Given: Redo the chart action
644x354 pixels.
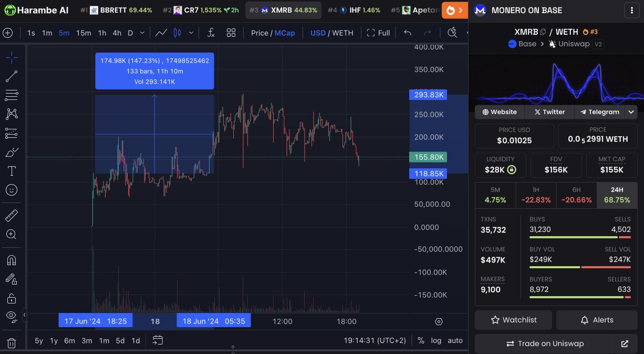Looking at the screenshot, I should coord(427,33).
